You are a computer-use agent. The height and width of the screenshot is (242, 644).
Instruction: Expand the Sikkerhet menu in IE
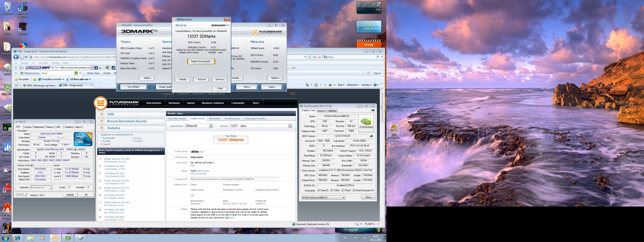pos(353,85)
